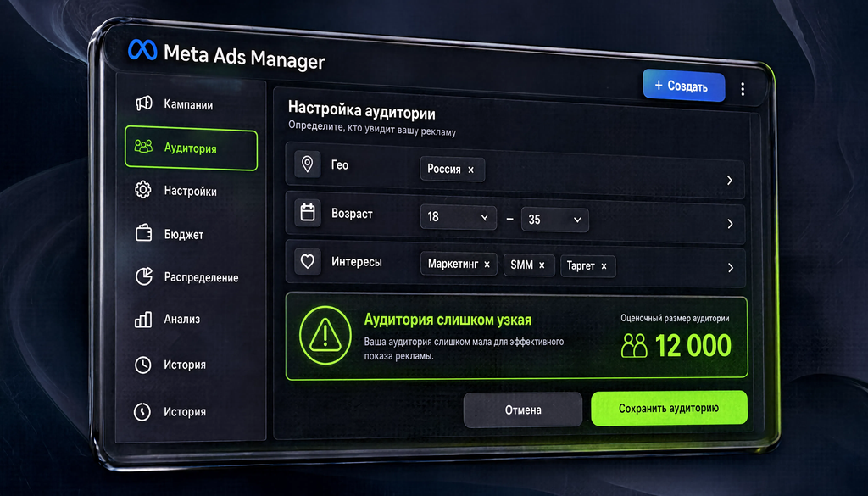Click the Meta Ads Manager title
868x496 pixels.
click(x=244, y=56)
